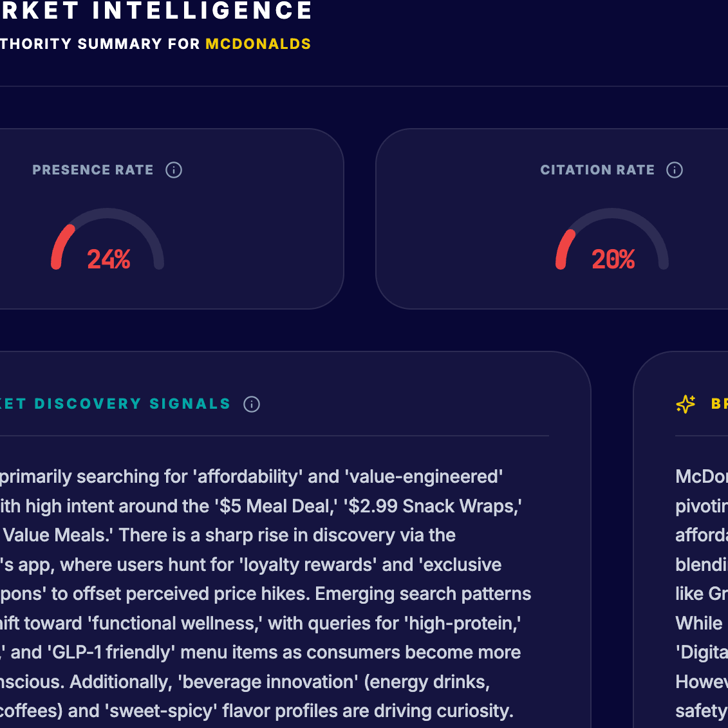
Task: Click the Authority Summary subtitle text
Action: tap(100, 44)
